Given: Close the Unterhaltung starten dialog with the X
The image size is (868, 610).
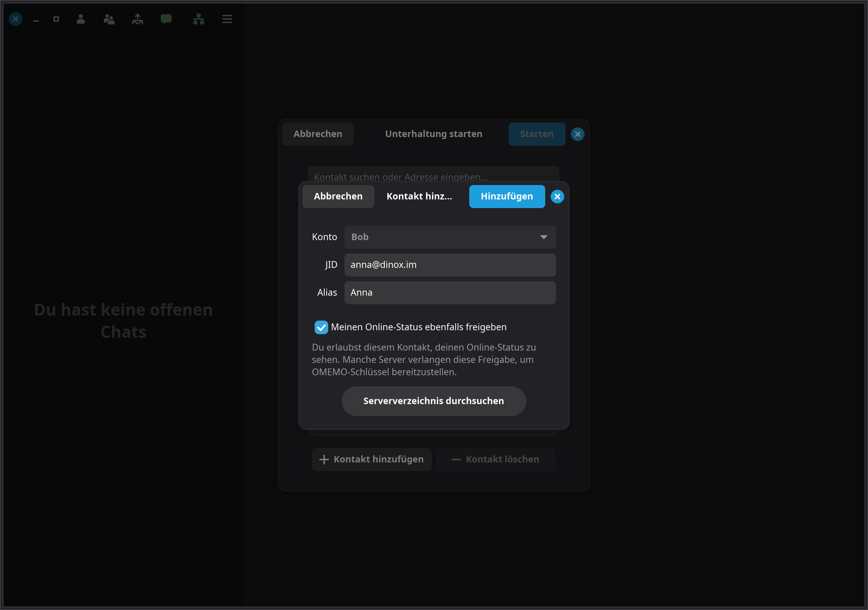Looking at the screenshot, I should coord(578,134).
